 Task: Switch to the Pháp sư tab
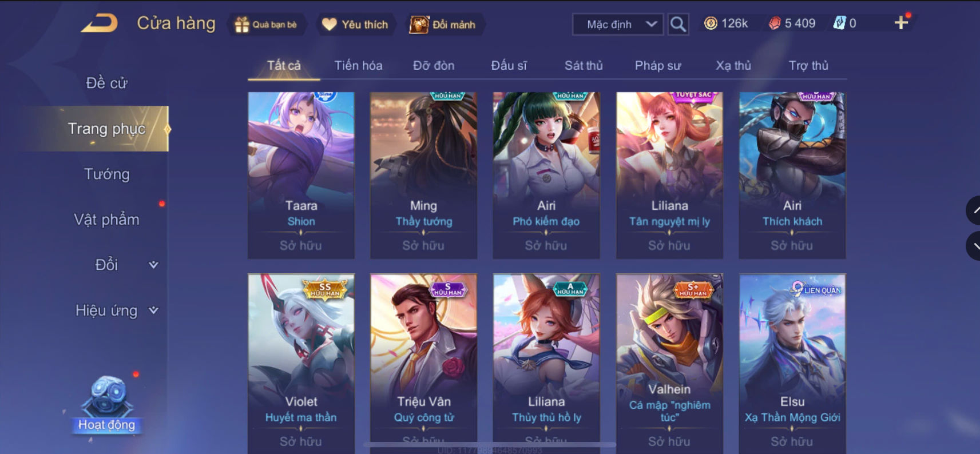(658, 65)
